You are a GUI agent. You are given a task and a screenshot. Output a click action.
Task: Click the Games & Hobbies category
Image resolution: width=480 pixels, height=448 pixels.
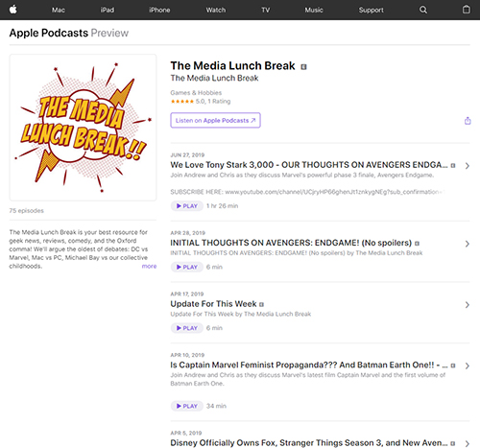click(x=196, y=93)
